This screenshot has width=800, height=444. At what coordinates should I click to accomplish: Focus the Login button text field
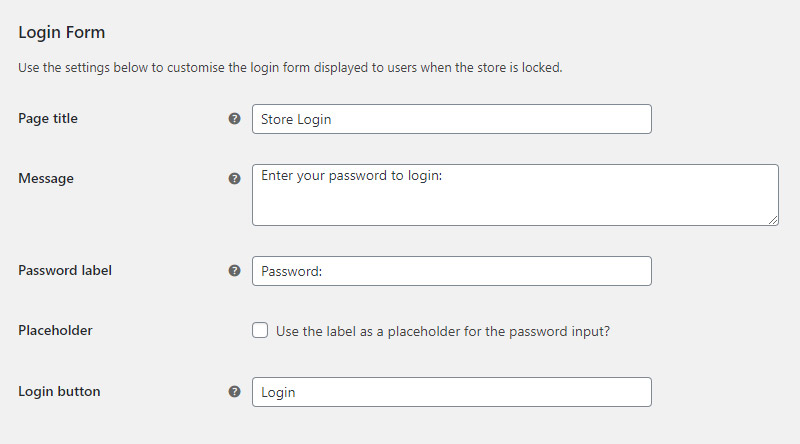coord(452,392)
